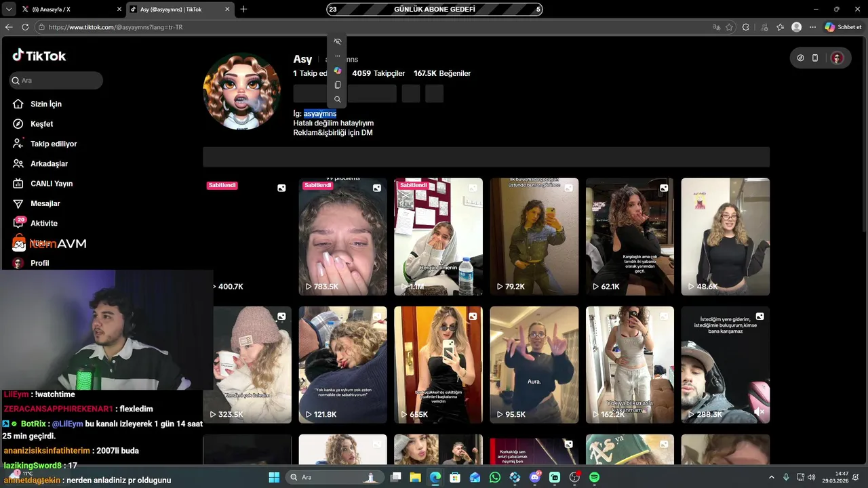This screenshot has width=868, height=488.
Task: Open File Explorer from taskbar
Action: coord(415,477)
